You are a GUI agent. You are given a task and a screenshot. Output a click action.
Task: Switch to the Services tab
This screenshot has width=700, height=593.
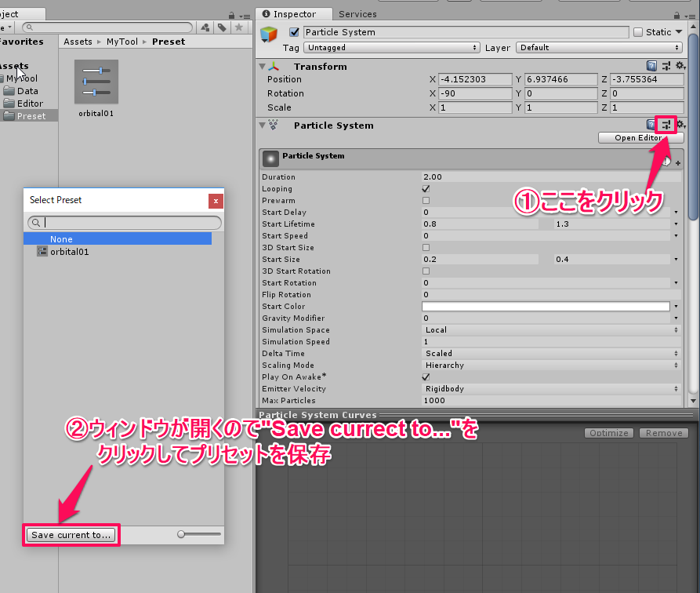coord(357,14)
